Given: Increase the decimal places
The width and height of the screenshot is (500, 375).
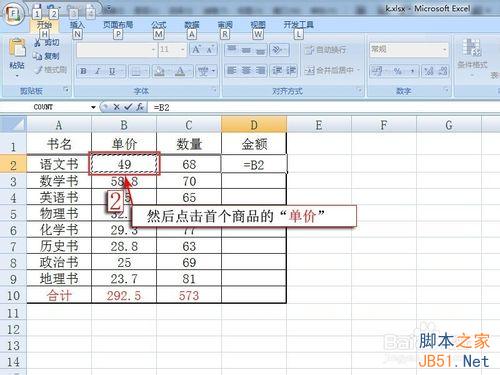Looking at the screenshot, I should tap(428, 71).
